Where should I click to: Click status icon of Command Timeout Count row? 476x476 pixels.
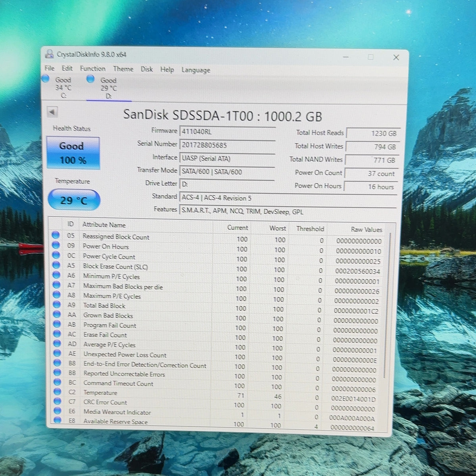(57, 382)
